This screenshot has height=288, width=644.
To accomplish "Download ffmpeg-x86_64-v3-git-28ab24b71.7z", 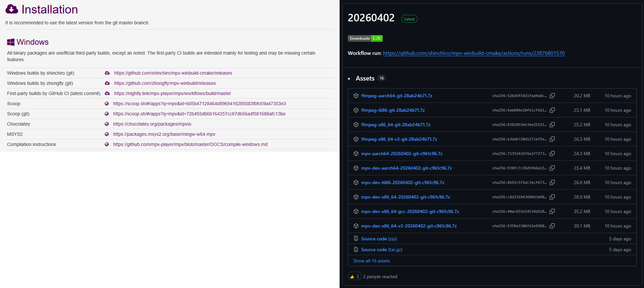I will [399, 139].
